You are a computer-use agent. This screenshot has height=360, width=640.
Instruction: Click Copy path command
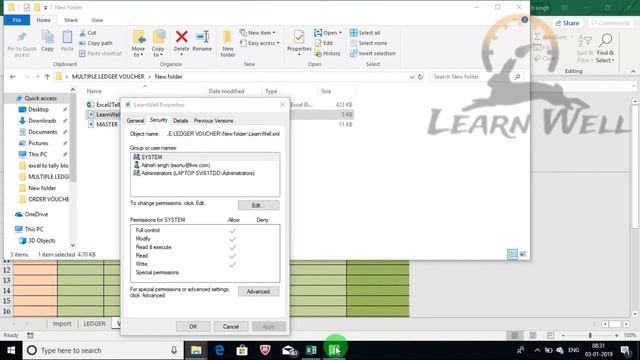[96, 43]
